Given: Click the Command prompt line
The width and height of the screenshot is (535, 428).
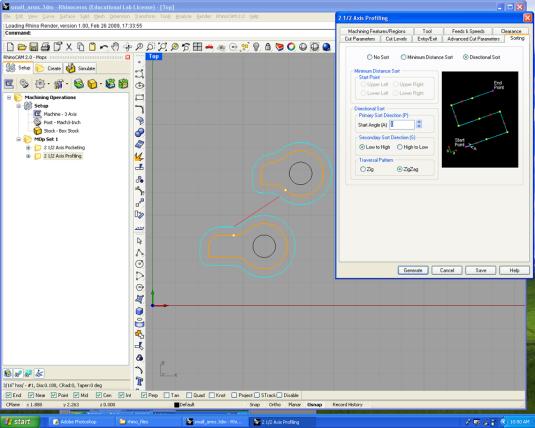Looking at the screenshot, I should tap(169, 33).
